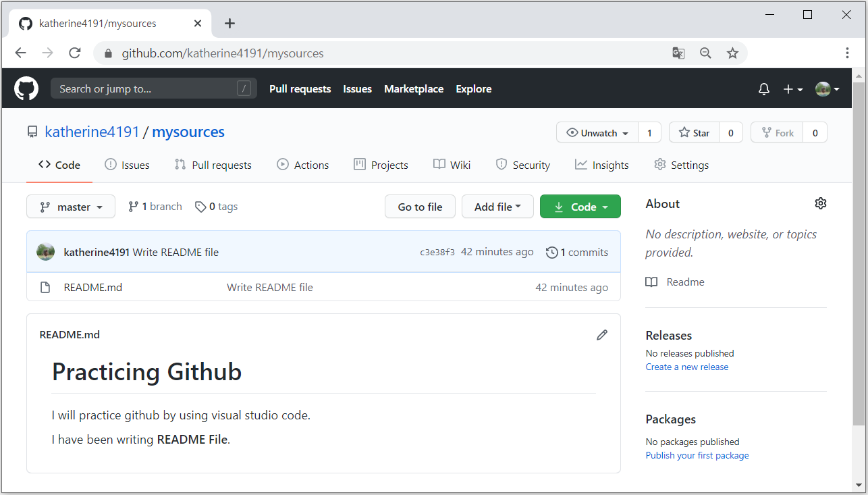Open the Wiki tab
This screenshot has width=868, height=495.
(x=452, y=165)
